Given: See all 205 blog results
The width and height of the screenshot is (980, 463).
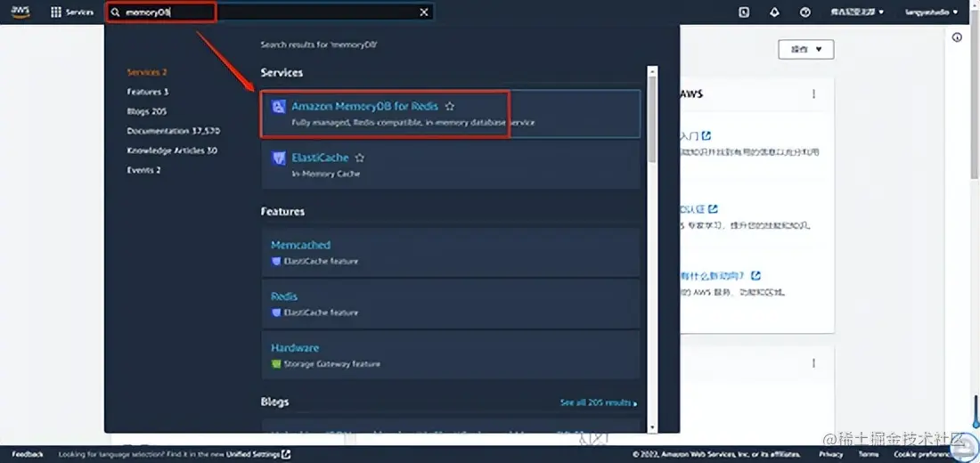Looking at the screenshot, I should point(598,403).
